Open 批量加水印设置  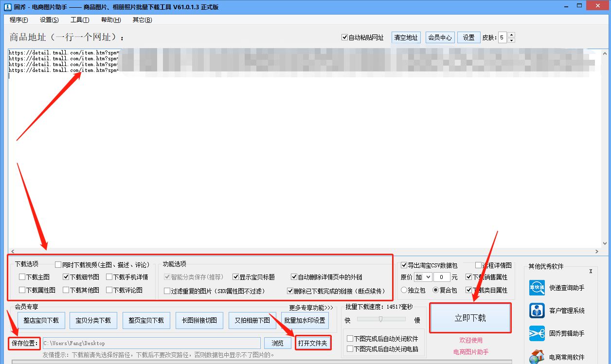point(305,320)
